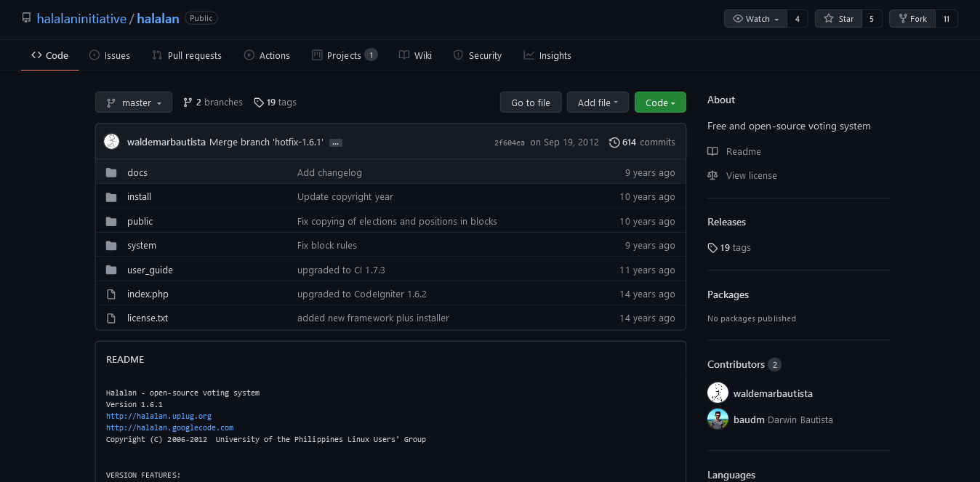The image size is (980, 482).
Task: Click the Star button
Action: coord(838,19)
